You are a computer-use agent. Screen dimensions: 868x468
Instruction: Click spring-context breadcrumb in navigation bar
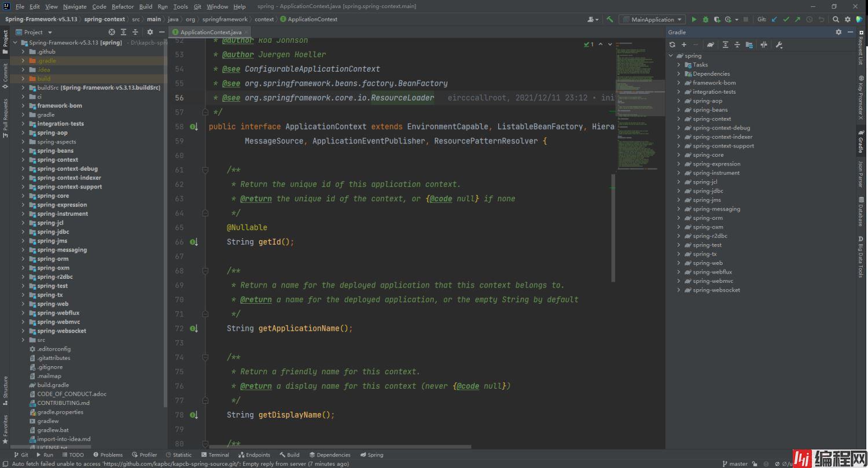pyautogui.click(x=104, y=19)
